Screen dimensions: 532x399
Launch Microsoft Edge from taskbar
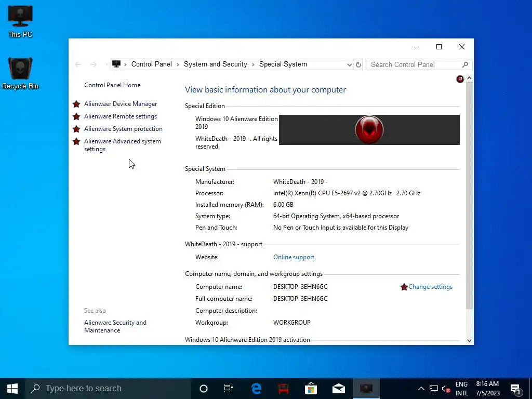point(257,389)
